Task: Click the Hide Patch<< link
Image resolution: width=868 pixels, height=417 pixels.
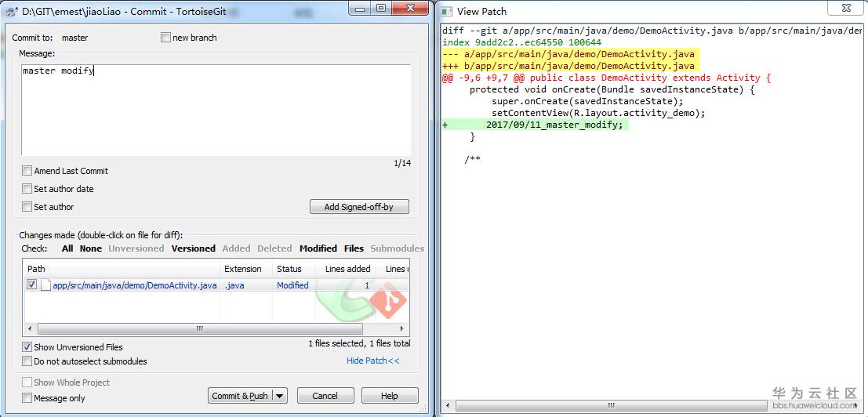Action: click(x=372, y=361)
